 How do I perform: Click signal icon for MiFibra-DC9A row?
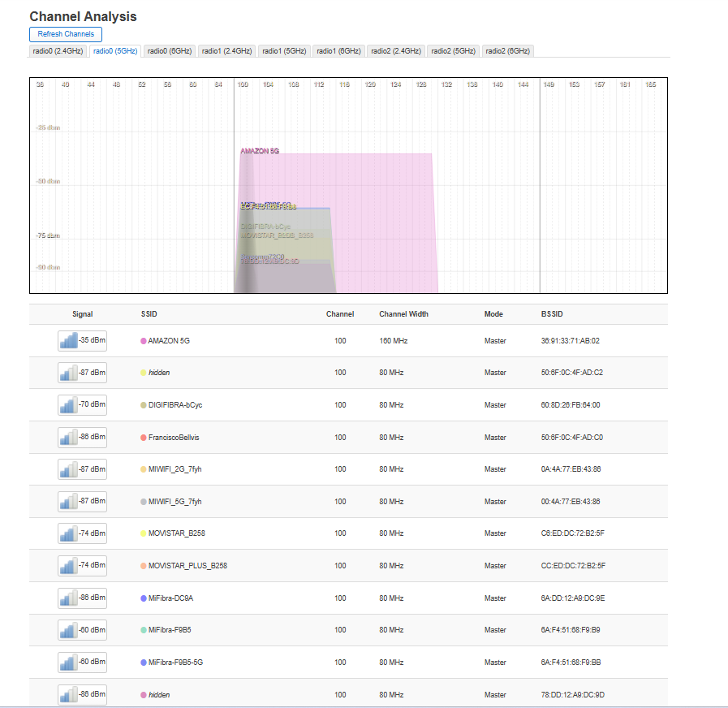(x=68, y=598)
